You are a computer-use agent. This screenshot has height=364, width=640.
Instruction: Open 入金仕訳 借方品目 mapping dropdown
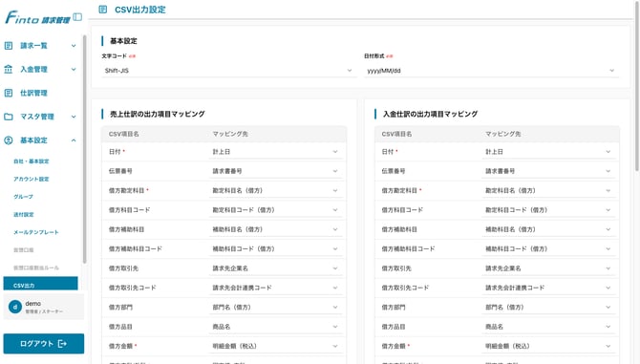[x=548, y=327]
